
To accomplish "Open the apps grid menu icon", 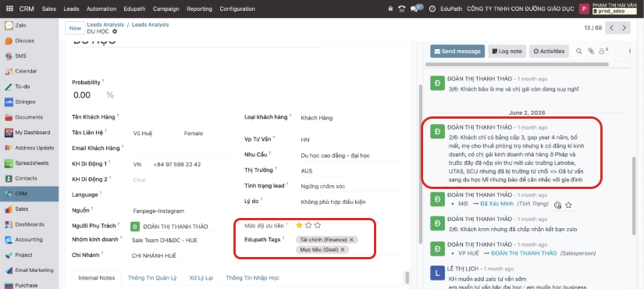I will tap(9, 9).
